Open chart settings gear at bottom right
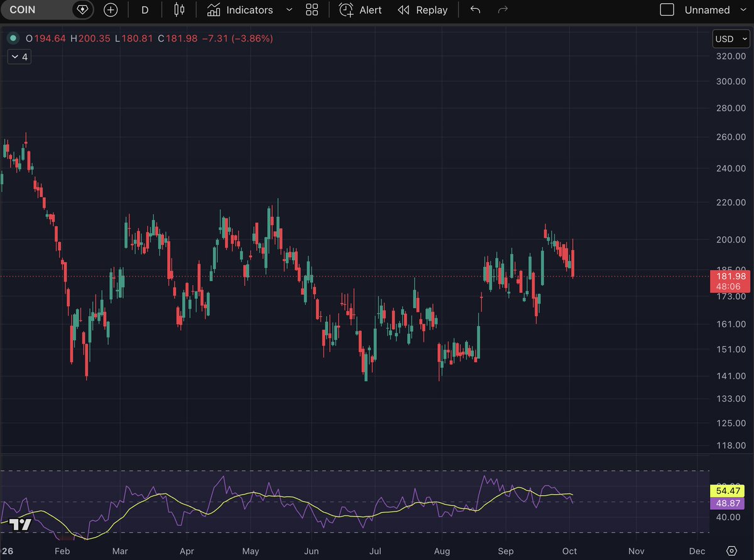The width and height of the screenshot is (754, 560). click(731, 551)
